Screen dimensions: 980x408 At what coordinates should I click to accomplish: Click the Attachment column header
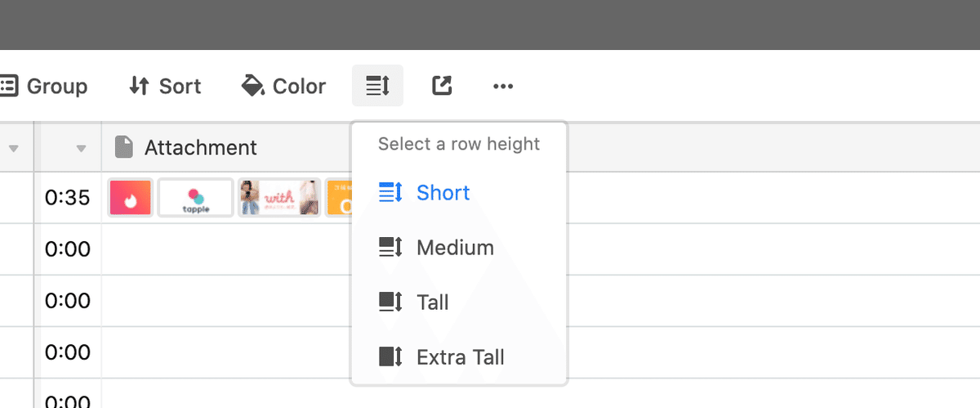click(x=200, y=147)
